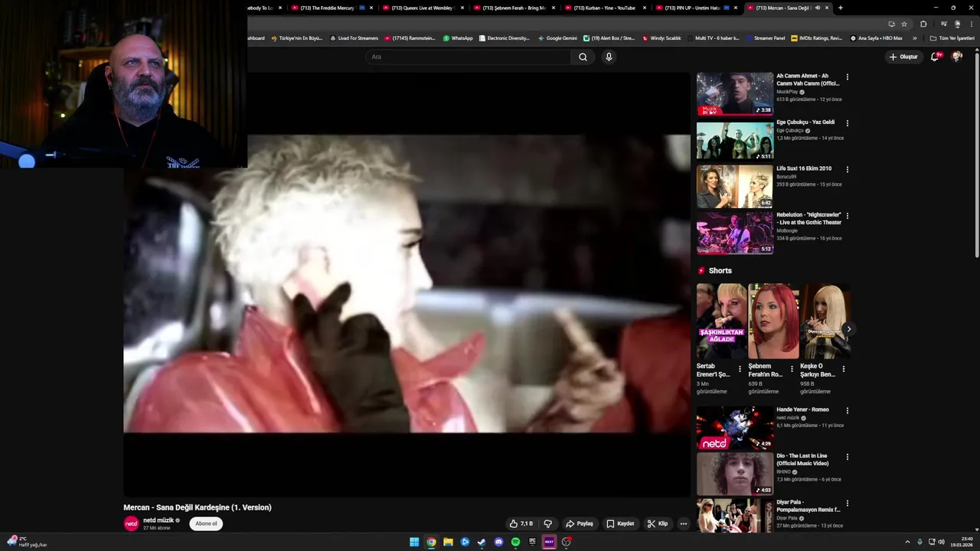Switch to Şebnem Ferah tab

click(x=514, y=8)
